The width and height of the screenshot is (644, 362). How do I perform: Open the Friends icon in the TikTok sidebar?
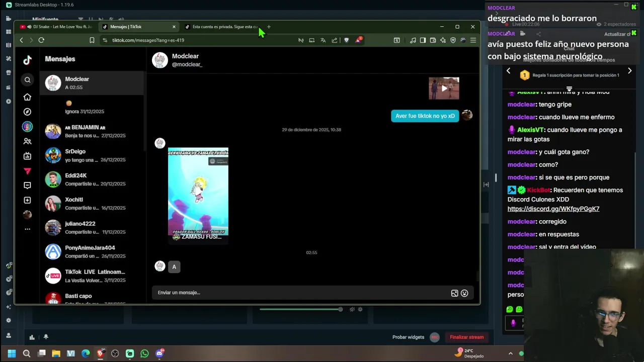28,142
